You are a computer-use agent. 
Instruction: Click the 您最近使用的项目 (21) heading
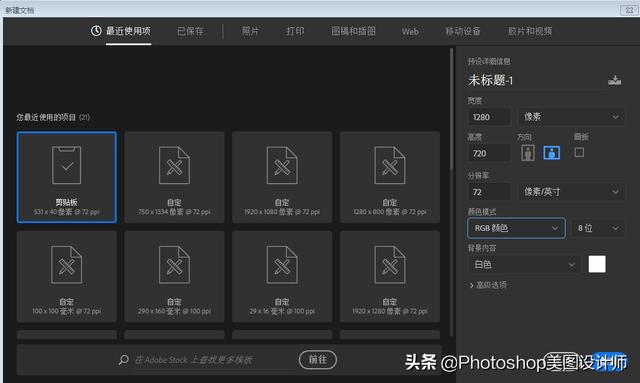point(53,118)
